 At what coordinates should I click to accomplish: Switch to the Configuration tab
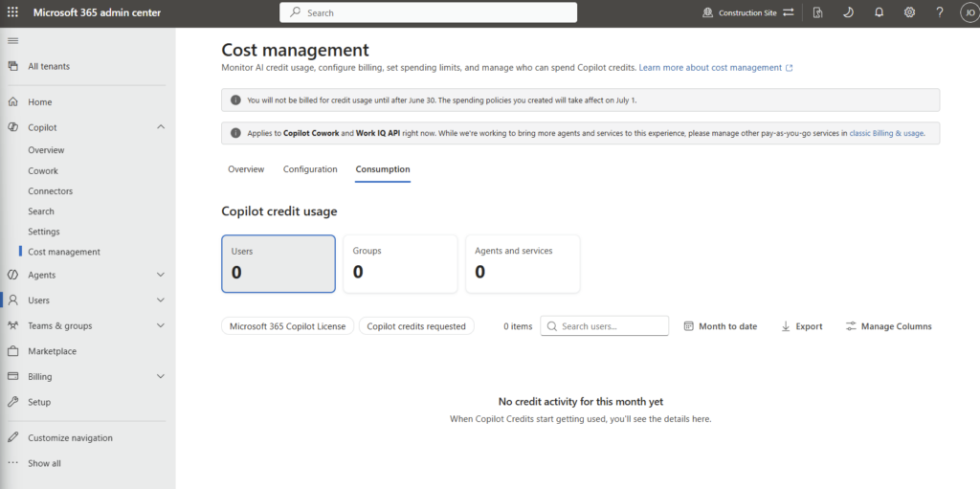(x=310, y=169)
